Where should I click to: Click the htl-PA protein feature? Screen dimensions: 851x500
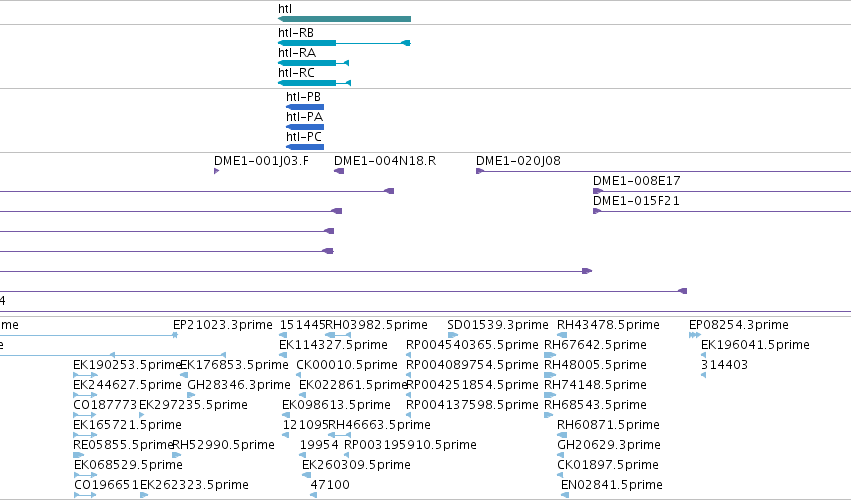pyautogui.click(x=305, y=127)
